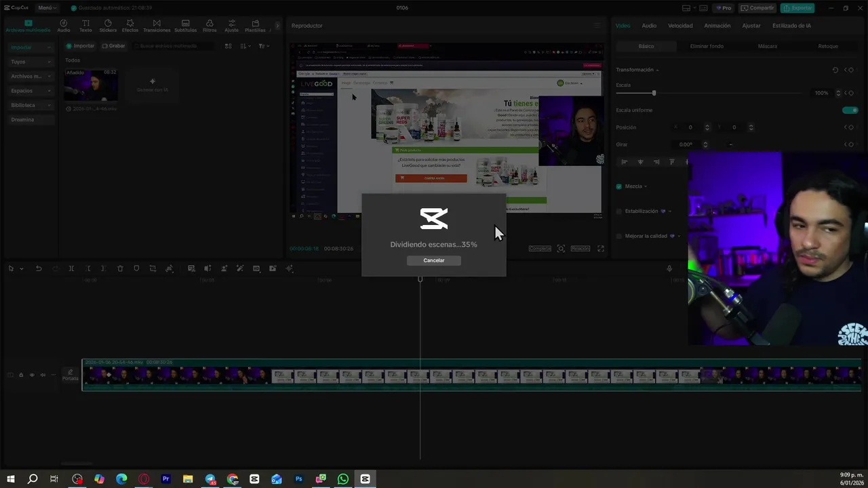This screenshot has height=488, width=868.
Task: Click the Posición X value field
Action: click(690, 127)
